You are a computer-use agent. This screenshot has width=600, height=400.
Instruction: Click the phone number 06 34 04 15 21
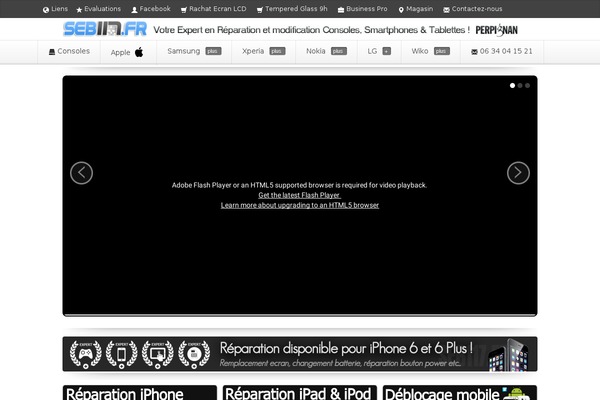(506, 51)
